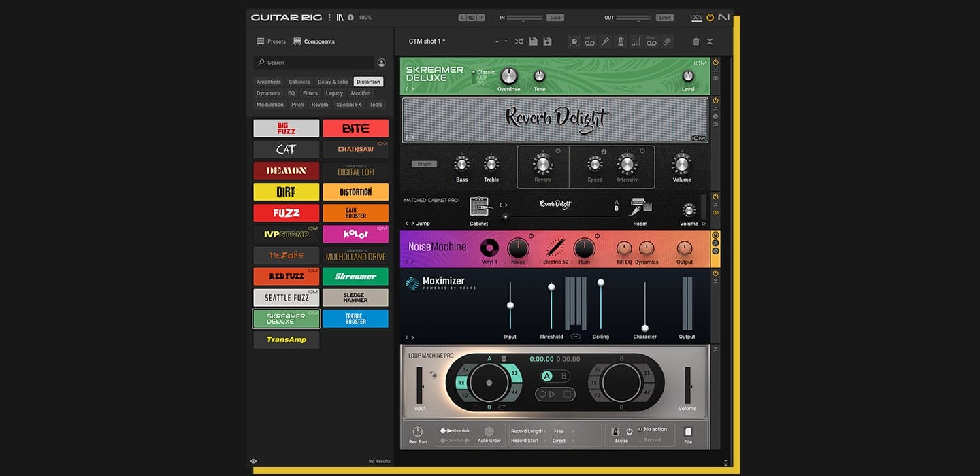The width and height of the screenshot is (980, 476).
Task: Enable the input Gate button
Action: click(x=555, y=18)
